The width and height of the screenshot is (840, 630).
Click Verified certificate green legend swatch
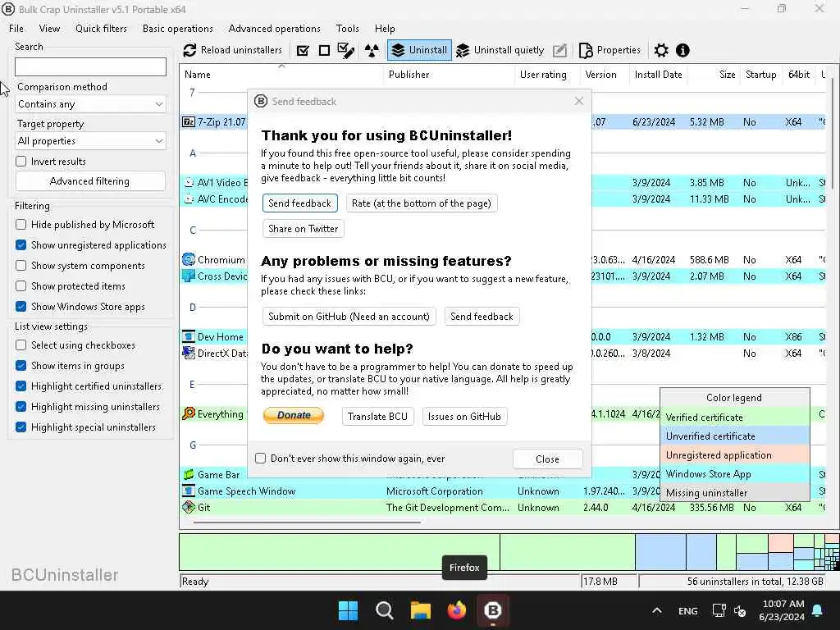(x=734, y=418)
